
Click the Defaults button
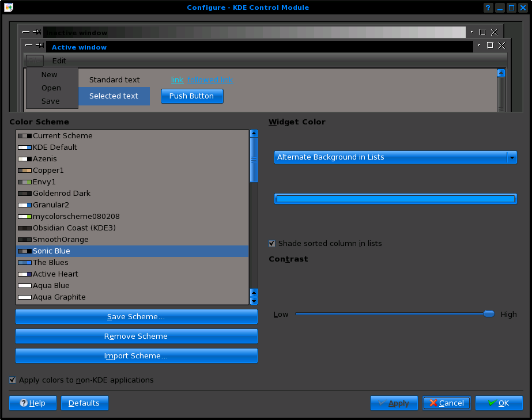85,403
